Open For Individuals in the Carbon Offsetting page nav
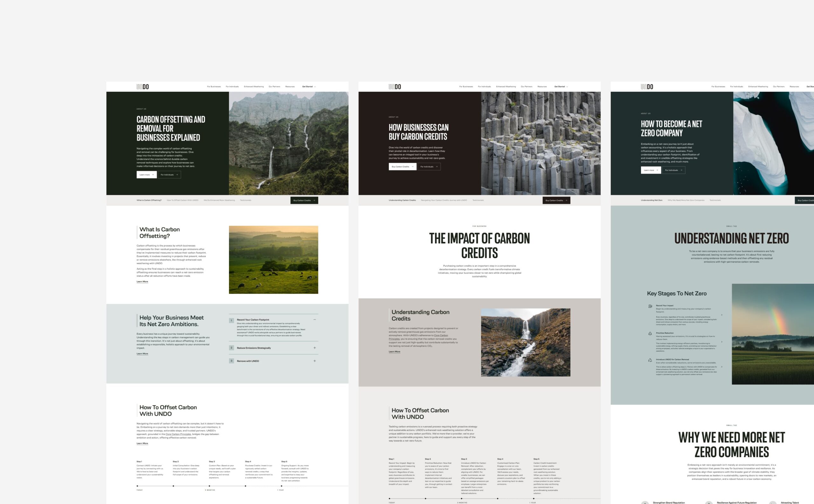The height and width of the screenshot is (504, 814). 232,87
